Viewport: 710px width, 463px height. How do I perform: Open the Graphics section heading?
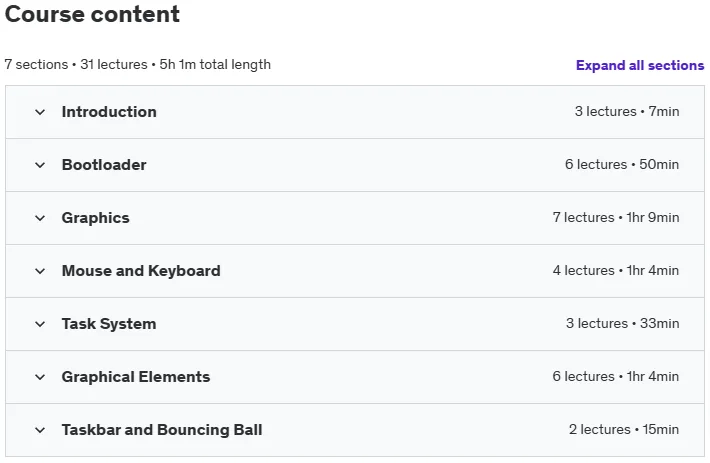pos(96,218)
